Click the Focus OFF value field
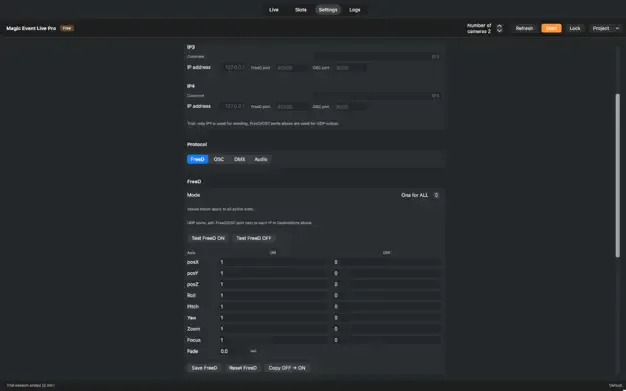This screenshot has height=391, width=626. [387, 340]
